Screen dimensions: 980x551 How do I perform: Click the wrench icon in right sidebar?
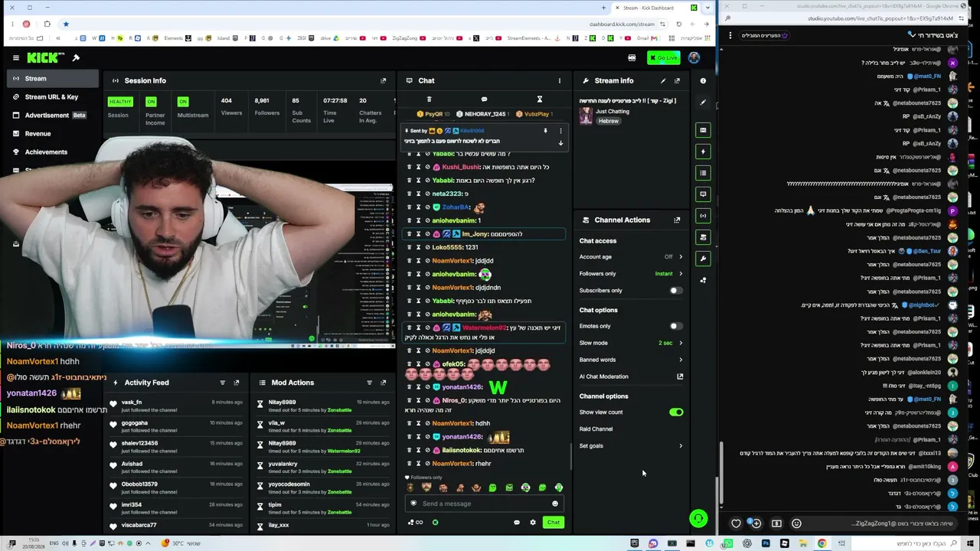coord(703,259)
